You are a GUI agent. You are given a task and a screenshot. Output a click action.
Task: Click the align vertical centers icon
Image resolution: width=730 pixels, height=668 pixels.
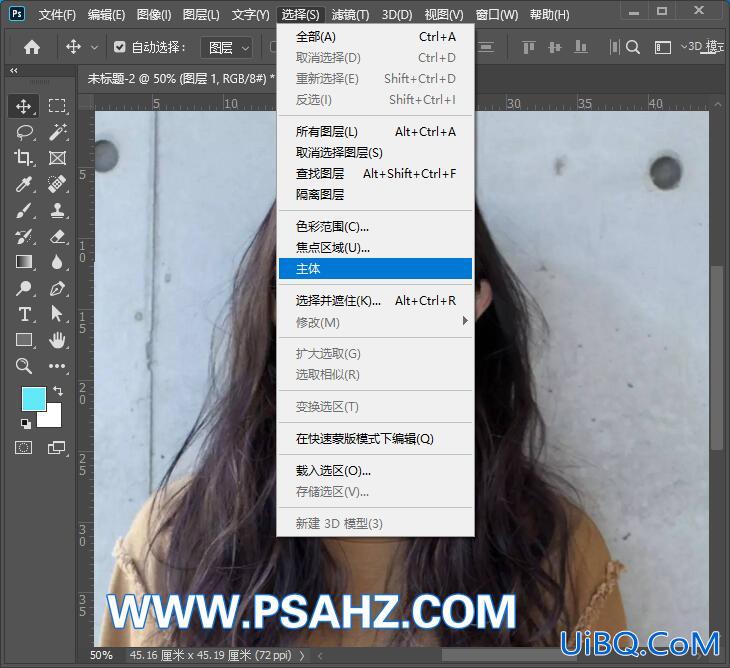(x=554, y=47)
